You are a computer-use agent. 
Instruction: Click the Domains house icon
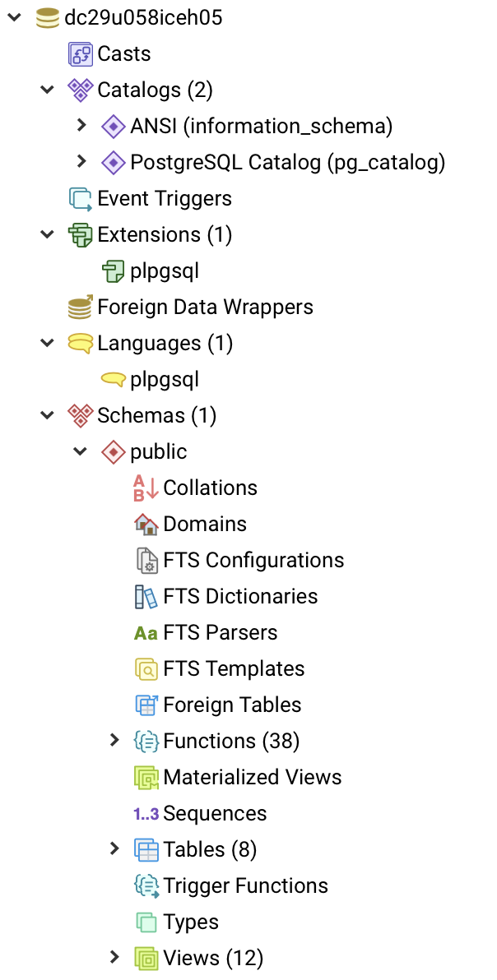coord(146,524)
